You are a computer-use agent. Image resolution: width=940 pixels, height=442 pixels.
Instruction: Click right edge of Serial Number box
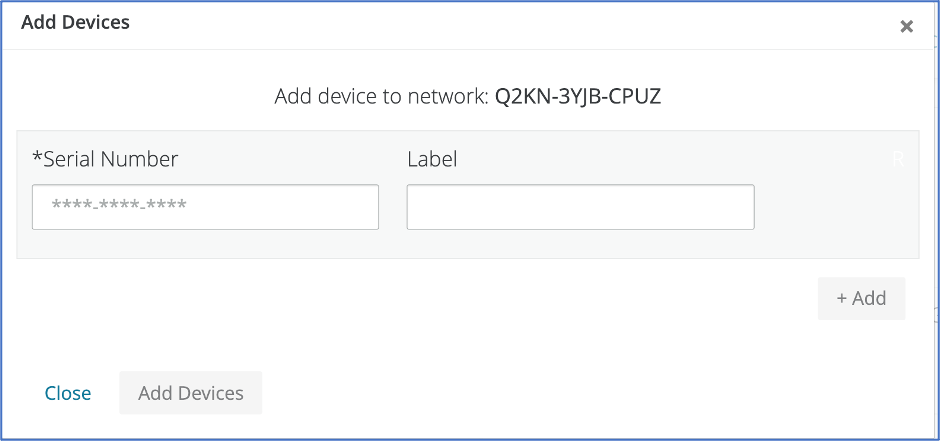tap(370, 207)
